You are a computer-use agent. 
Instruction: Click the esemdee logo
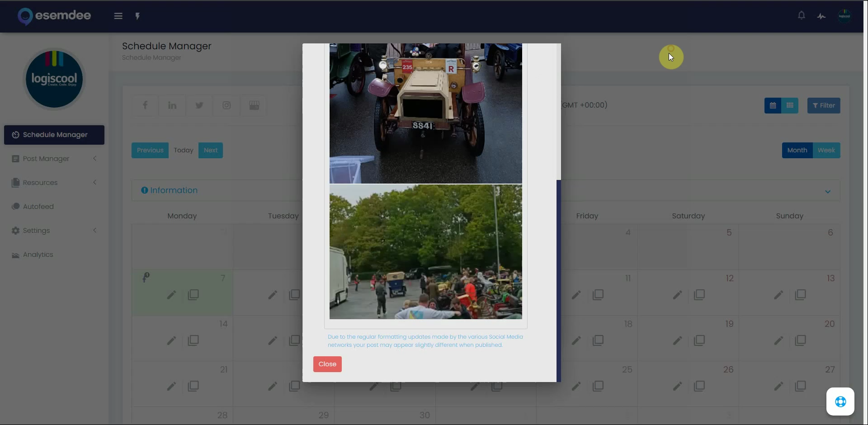point(54,16)
